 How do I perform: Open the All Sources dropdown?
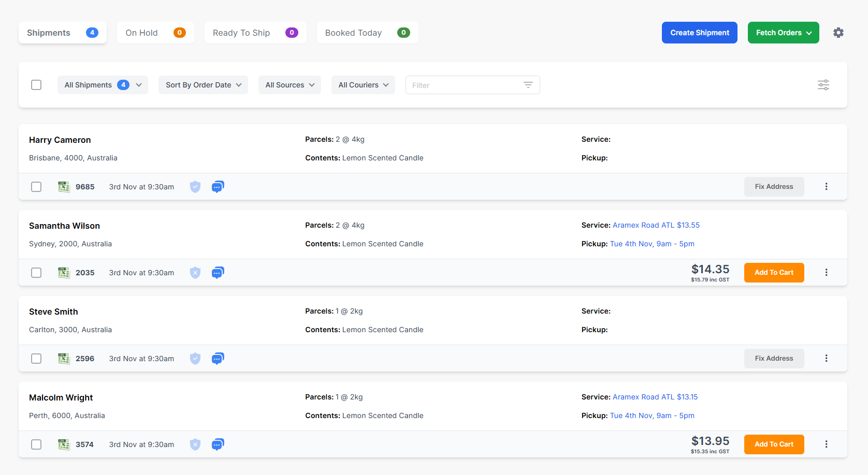click(289, 84)
